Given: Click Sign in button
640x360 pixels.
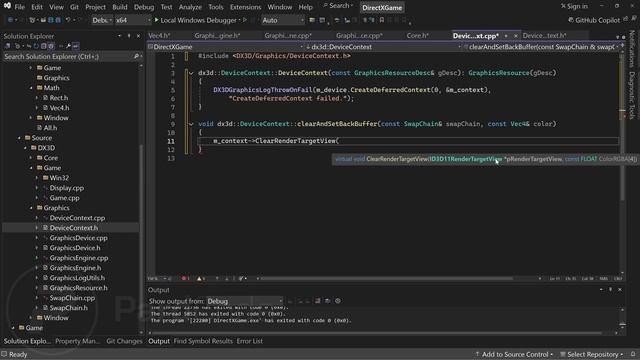Looking at the screenshot, I should click(x=574, y=6).
